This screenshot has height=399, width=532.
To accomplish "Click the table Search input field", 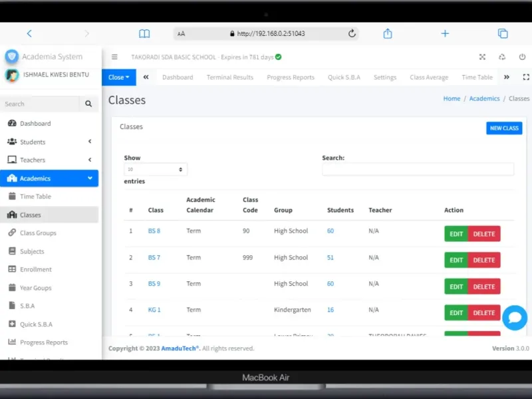I will point(418,169).
